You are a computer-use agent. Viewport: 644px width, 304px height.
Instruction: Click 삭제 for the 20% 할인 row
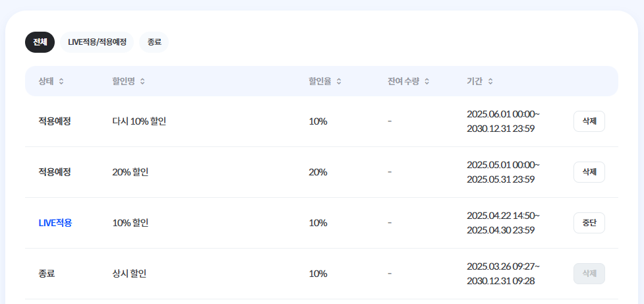point(589,172)
